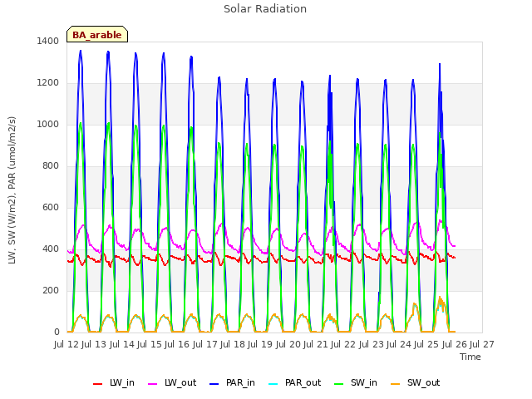Click the Jul 19 x-axis tick label
Viewport: 532px width, 399px height.
(260, 344)
